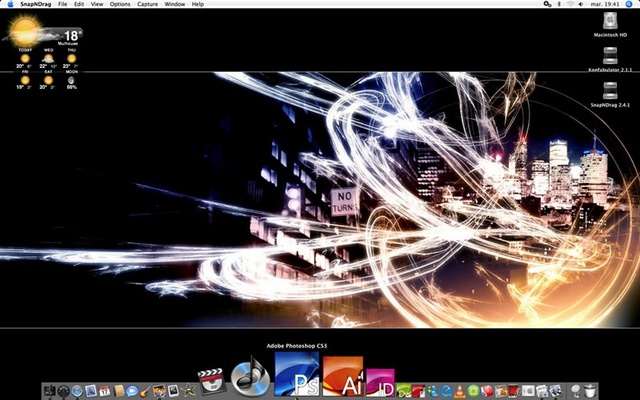The width and height of the screenshot is (640, 400).
Task: Launch Adobe Flash red icon in dock
Action: click(418, 391)
